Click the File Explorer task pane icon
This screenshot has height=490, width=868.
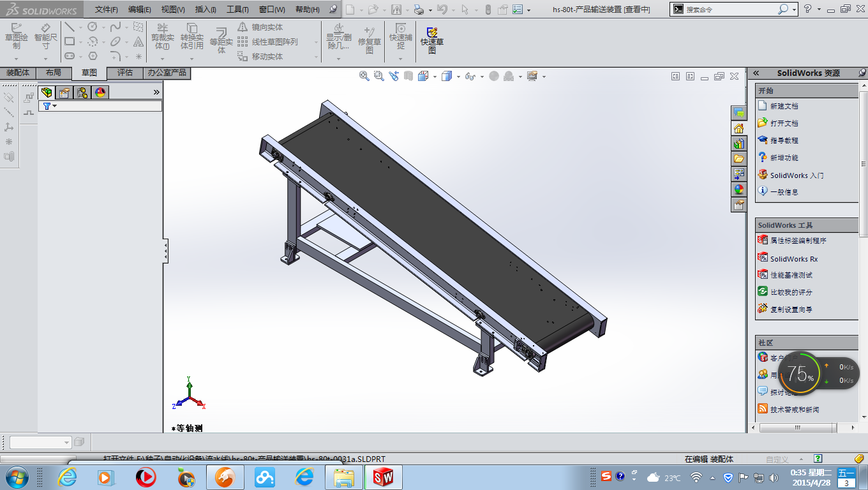738,159
